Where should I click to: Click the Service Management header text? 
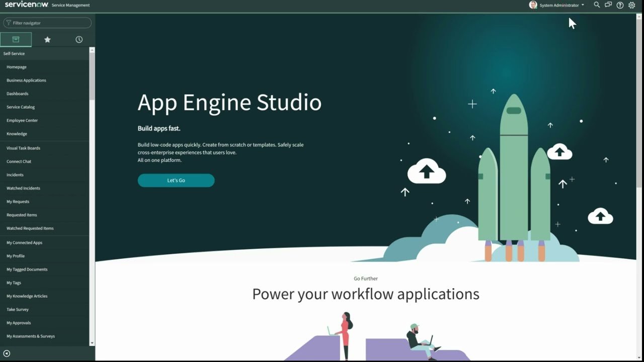(x=70, y=5)
